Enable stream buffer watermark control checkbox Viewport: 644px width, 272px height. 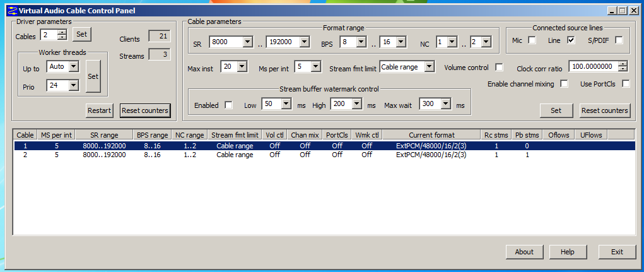[228, 105]
